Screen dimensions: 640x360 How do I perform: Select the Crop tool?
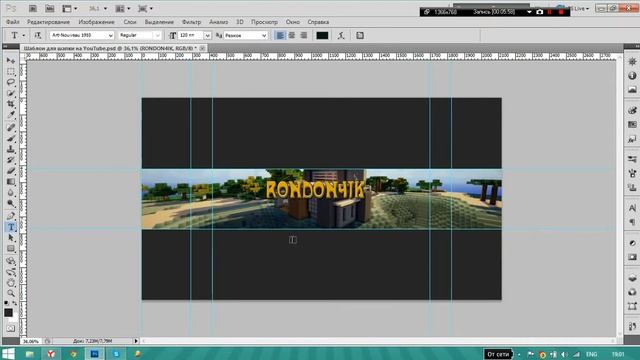point(11,104)
